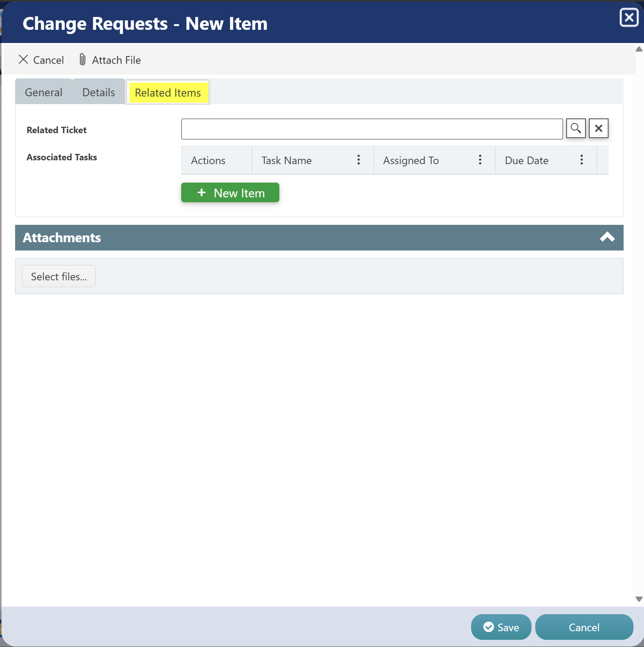Image resolution: width=644 pixels, height=647 pixels.
Task: Open the Related Ticket search magnifier
Action: pyautogui.click(x=576, y=128)
